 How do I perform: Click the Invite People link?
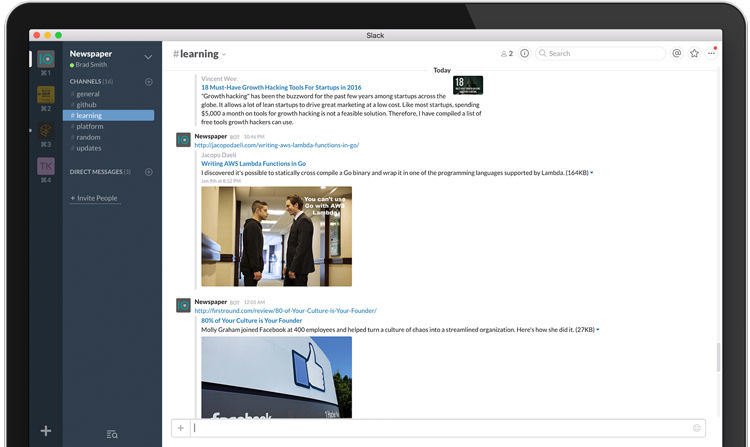94,198
